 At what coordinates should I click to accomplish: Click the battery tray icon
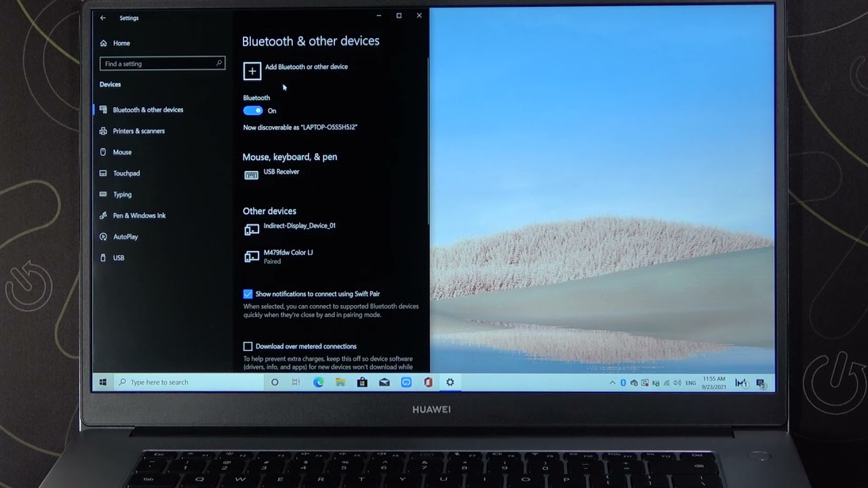click(x=656, y=384)
